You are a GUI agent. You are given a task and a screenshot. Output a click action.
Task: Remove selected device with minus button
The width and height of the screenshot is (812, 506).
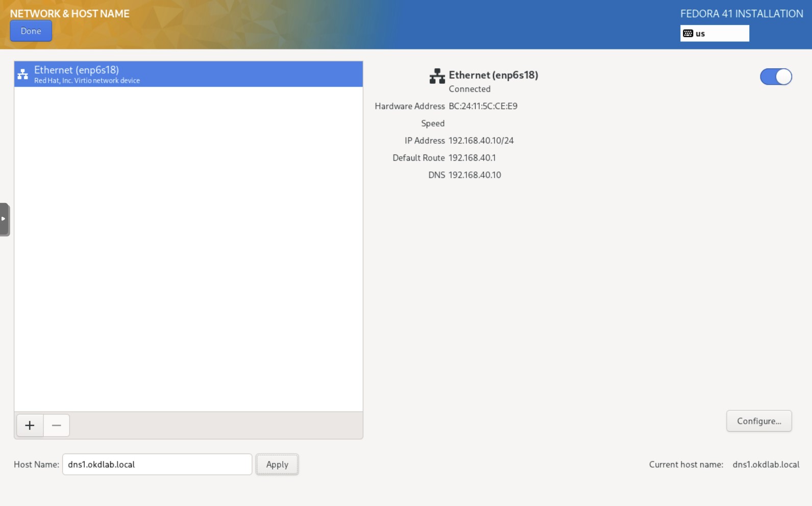57,425
